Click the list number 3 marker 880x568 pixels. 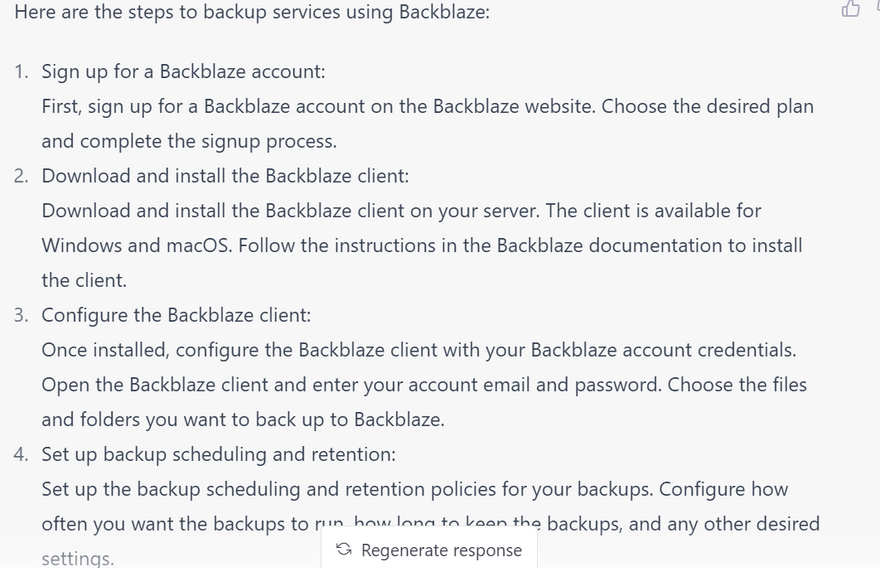(x=21, y=315)
